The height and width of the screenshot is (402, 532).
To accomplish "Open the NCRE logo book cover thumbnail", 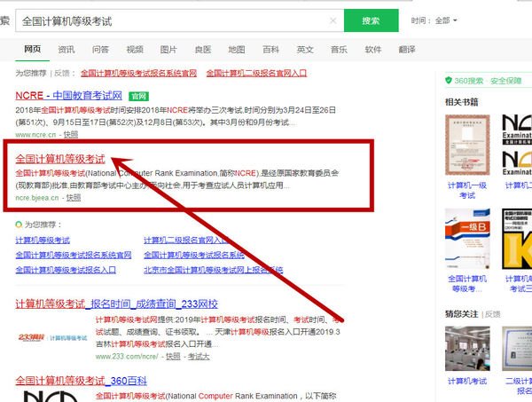I will point(517,145).
